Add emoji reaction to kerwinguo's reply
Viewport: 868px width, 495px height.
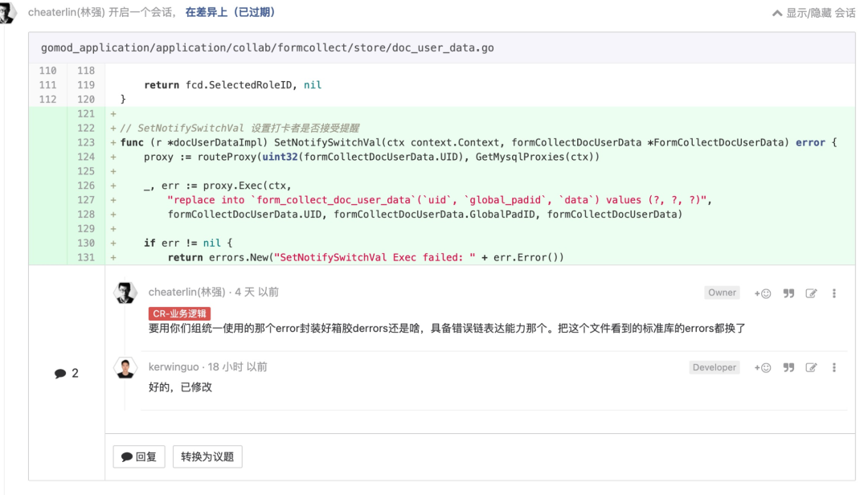click(762, 368)
